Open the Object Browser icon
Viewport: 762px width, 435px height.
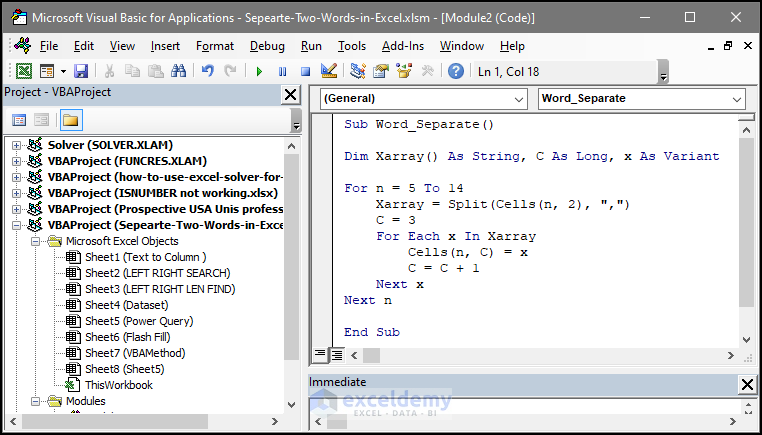click(404, 72)
